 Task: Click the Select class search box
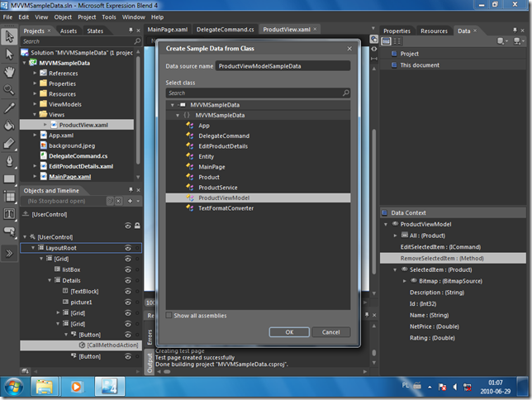click(x=258, y=93)
